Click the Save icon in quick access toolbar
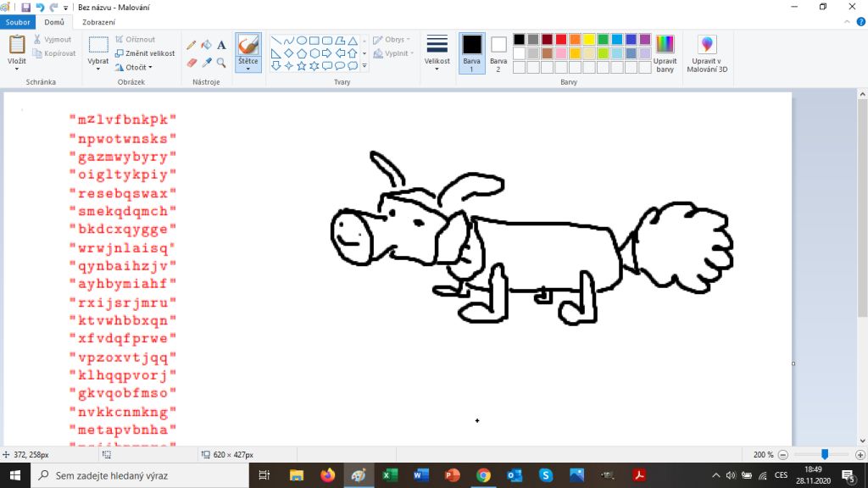Screen dimensions: 868x488 [x=25, y=7]
